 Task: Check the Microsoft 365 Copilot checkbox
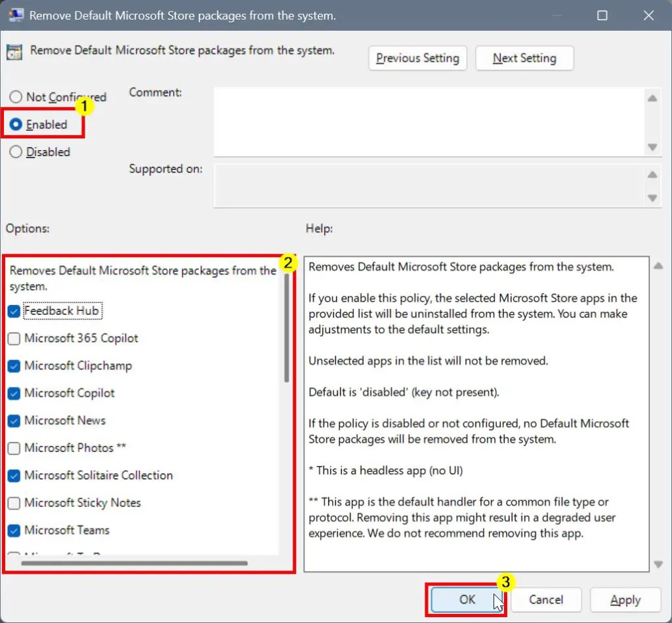coord(14,338)
